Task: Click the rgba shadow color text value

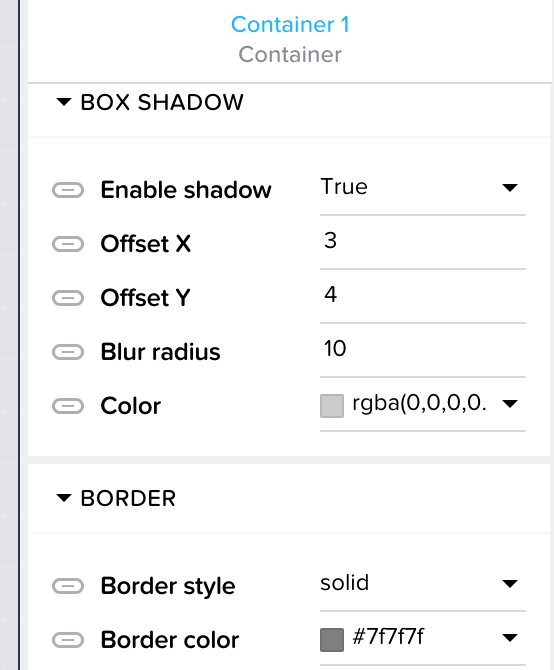Action: pyautogui.click(x=419, y=403)
